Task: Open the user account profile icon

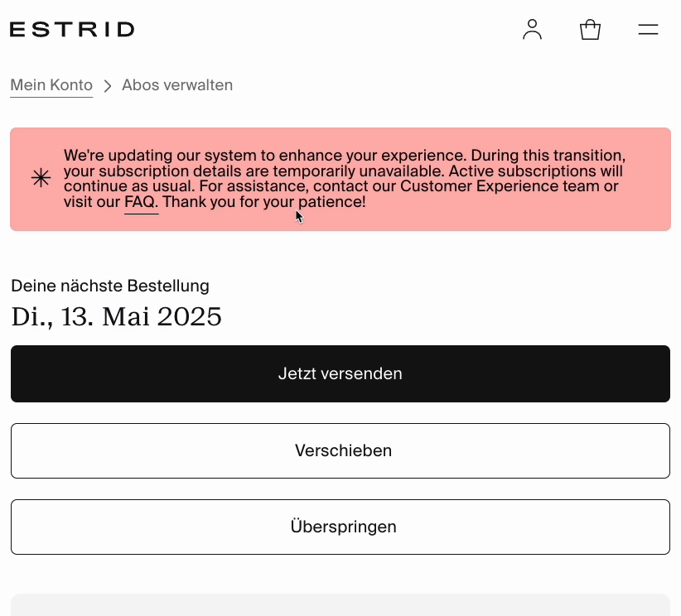Action: tap(532, 30)
